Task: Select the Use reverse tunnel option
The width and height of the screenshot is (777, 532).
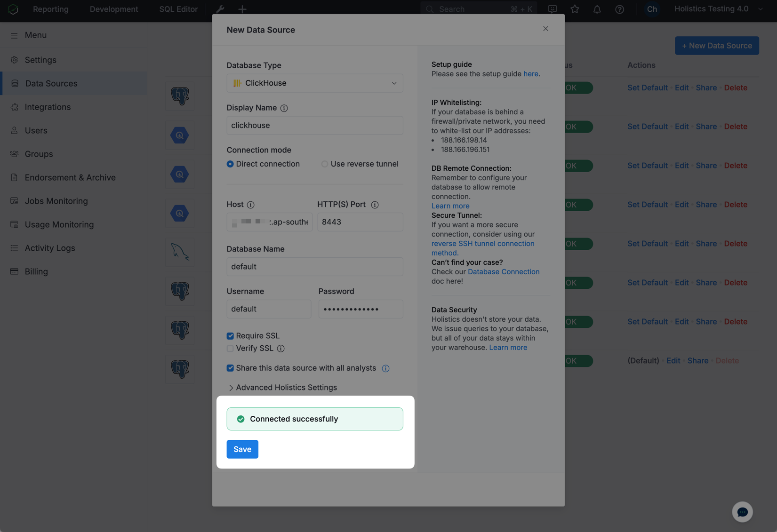Action: (325, 164)
